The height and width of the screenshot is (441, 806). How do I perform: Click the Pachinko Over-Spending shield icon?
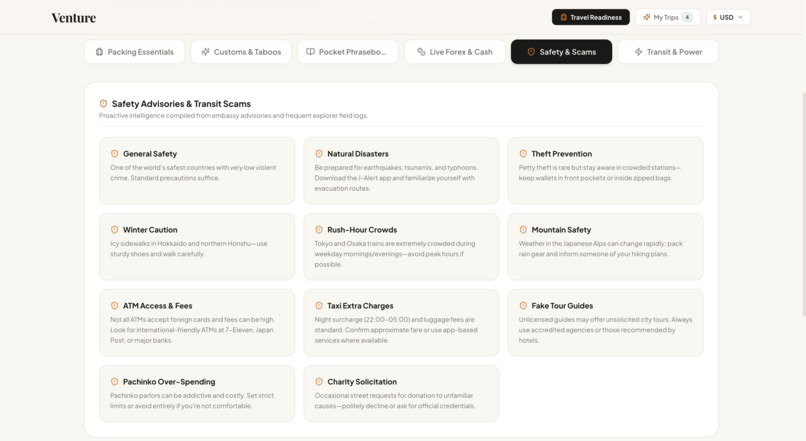(115, 382)
